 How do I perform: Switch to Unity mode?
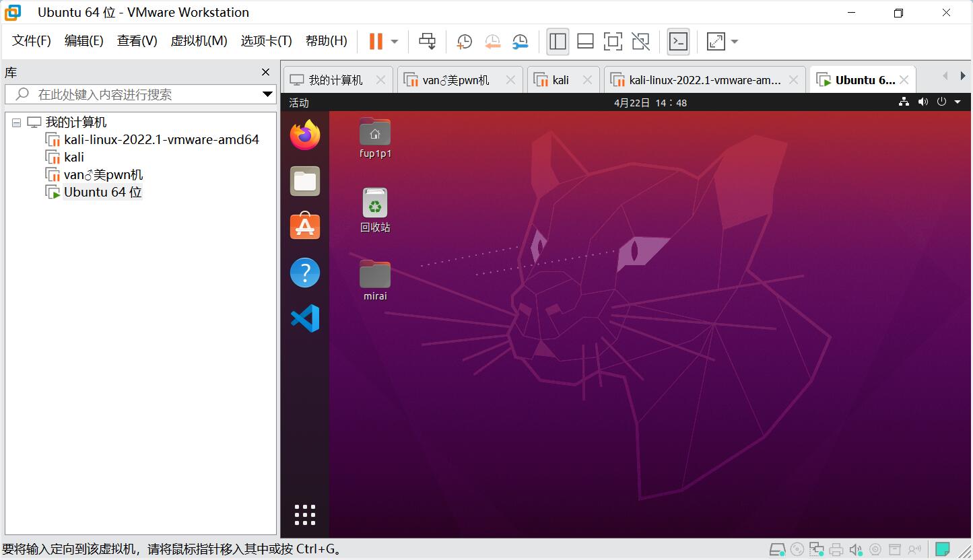pos(640,42)
